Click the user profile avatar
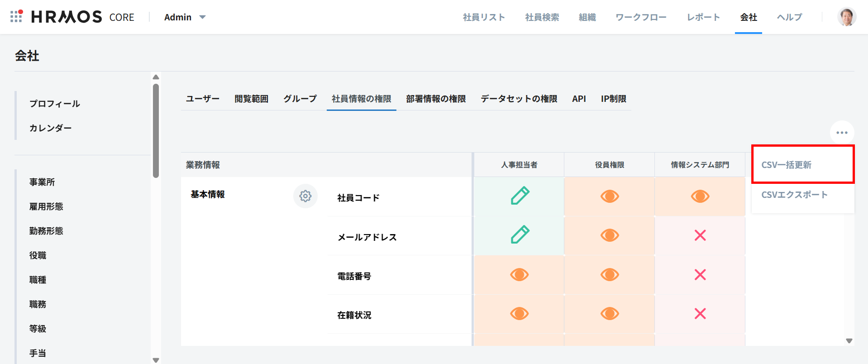The height and width of the screenshot is (364, 868). tap(846, 17)
